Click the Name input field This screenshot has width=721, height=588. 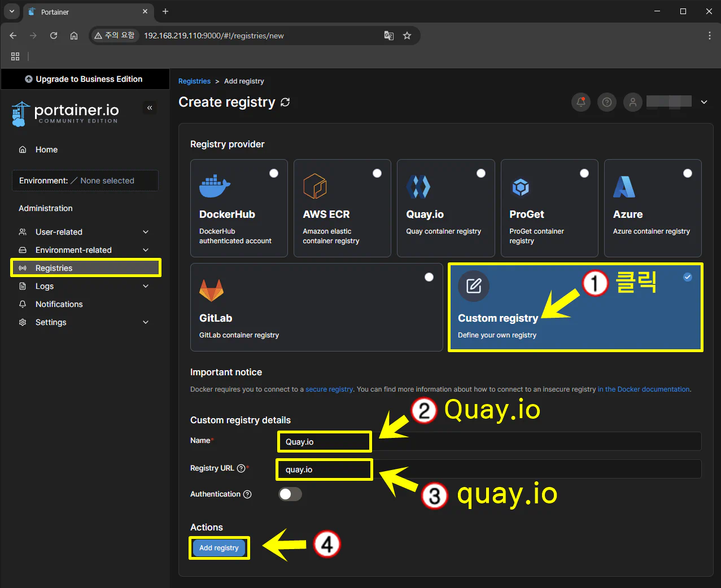pyautogui.click(x=490, y=441)
